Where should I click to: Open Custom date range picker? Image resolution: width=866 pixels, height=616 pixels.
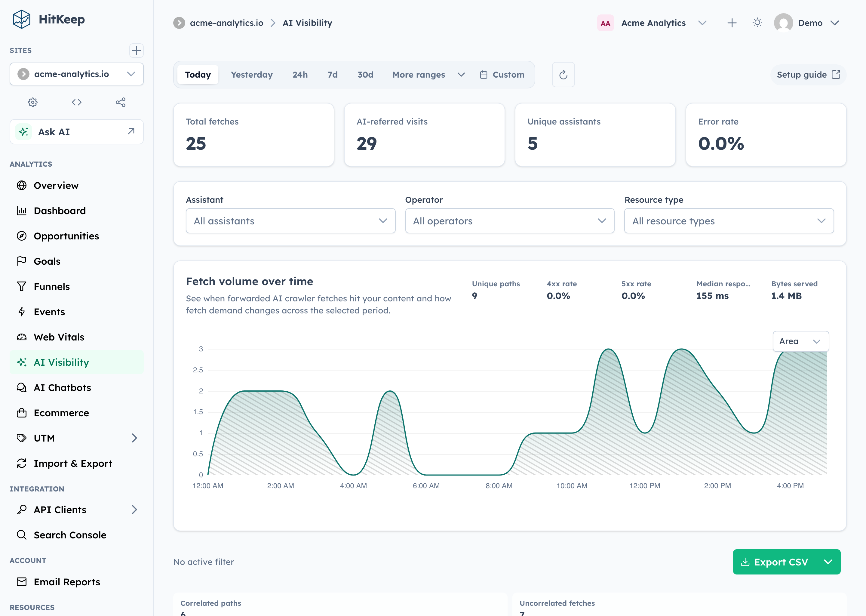coord(502,75)
